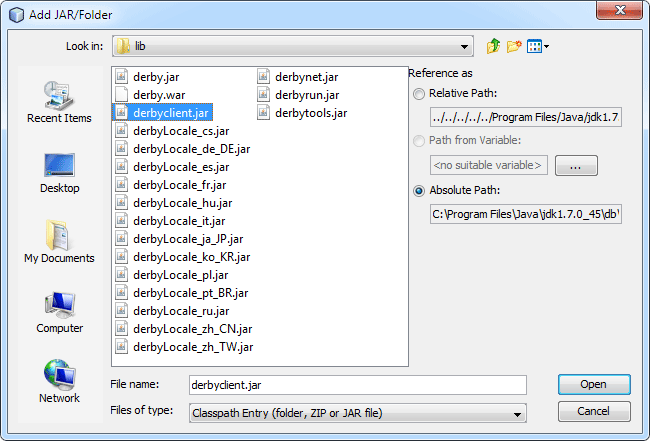
Task: Click the variable browse ellipsis button
Action: (x=575, y=165)
